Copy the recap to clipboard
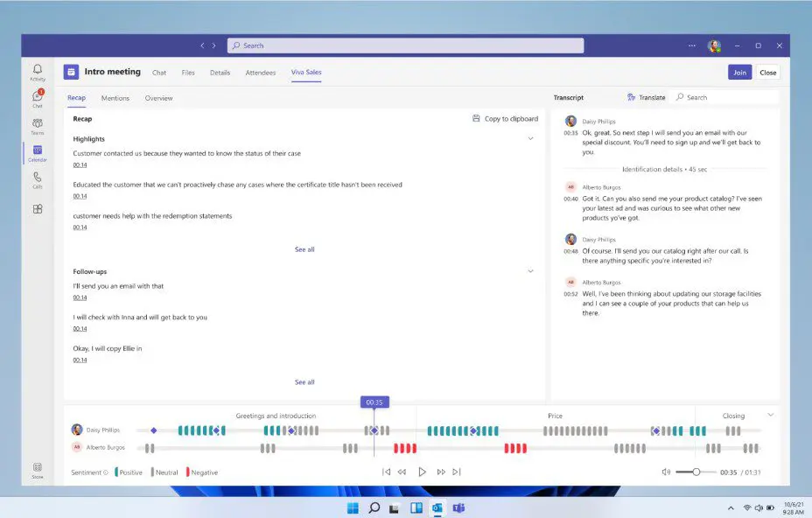 pyautogui.click(x=506, y=119)
